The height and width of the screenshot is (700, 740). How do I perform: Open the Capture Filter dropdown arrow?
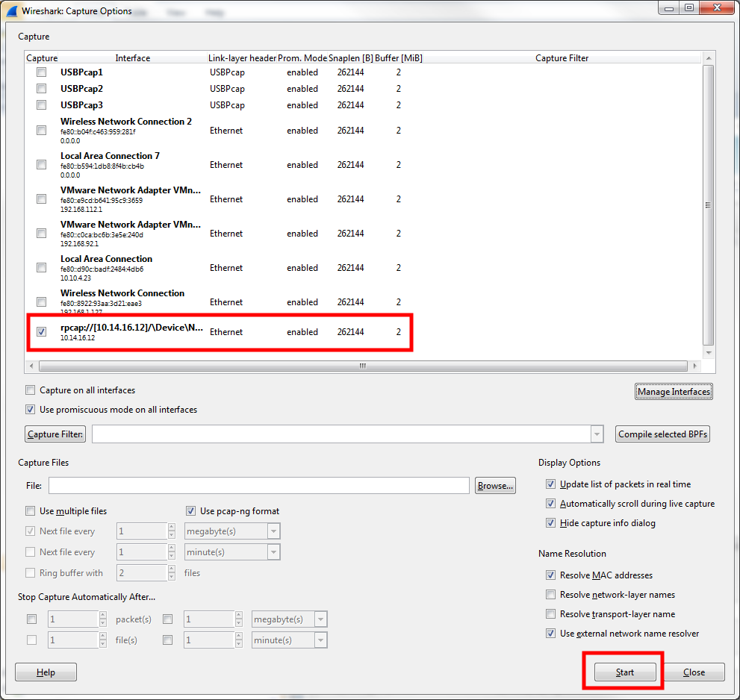click(597, 434)
